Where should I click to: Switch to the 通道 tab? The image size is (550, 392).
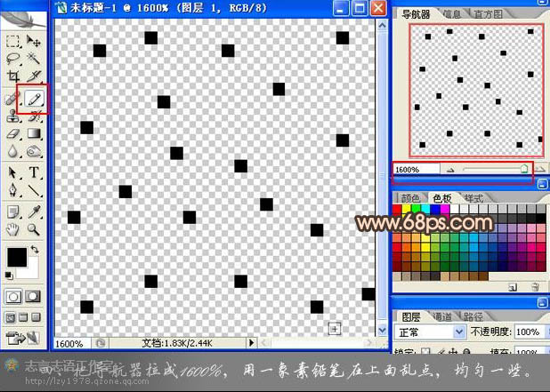[x=442, y=317]
